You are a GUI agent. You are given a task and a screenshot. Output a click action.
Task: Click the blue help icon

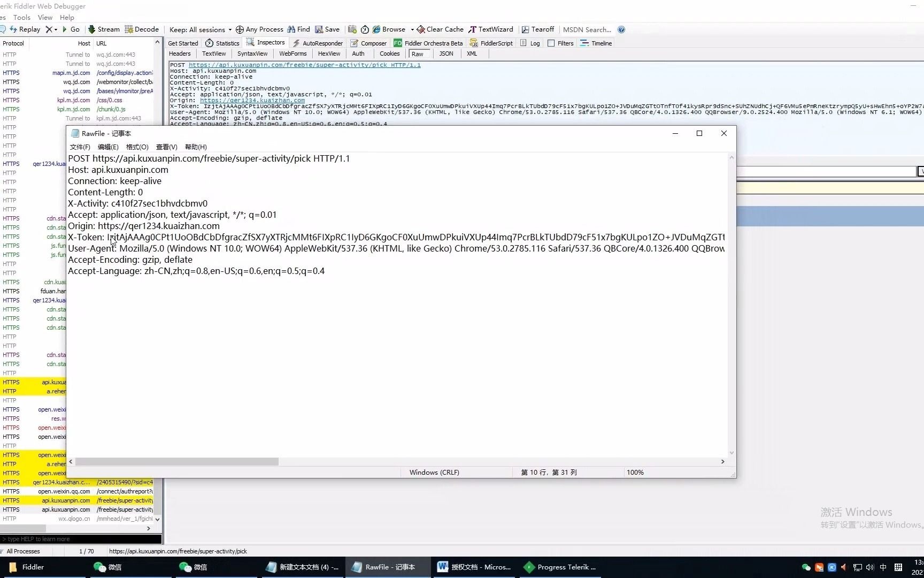pyautogui.click(x=621, y=29)
